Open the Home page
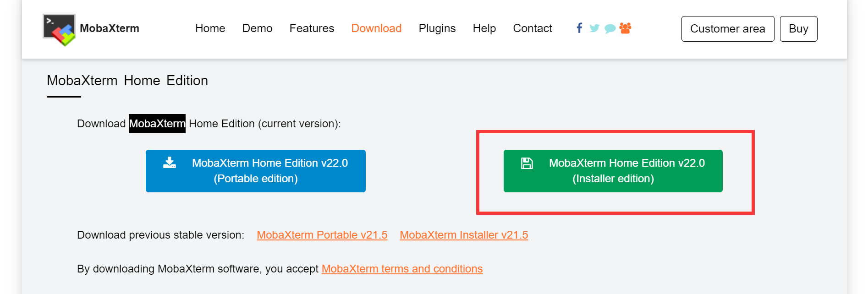Screen dimensions: 868x294 [210, 28]
